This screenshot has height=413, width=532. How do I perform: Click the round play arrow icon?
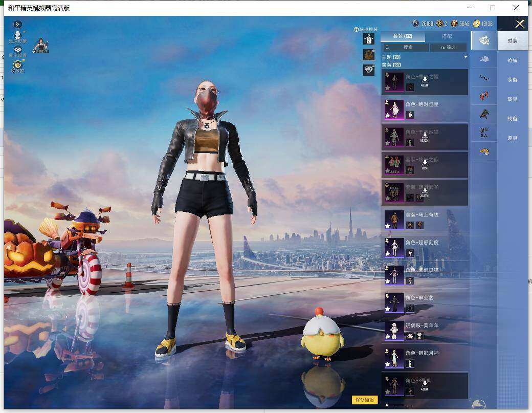click(x=18, y=24)
